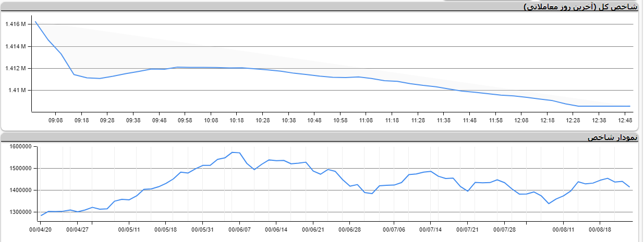Image resolution: width=644 pixels, height=242 pixels.
Task: Click the 1.412 M gridline label
Action: [x=16, y=69]
